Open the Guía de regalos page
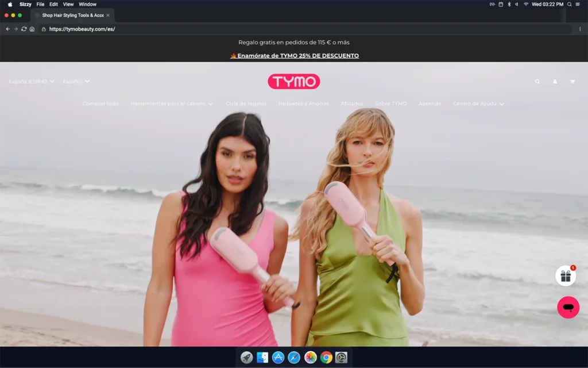588x368 pixels. 246,104
